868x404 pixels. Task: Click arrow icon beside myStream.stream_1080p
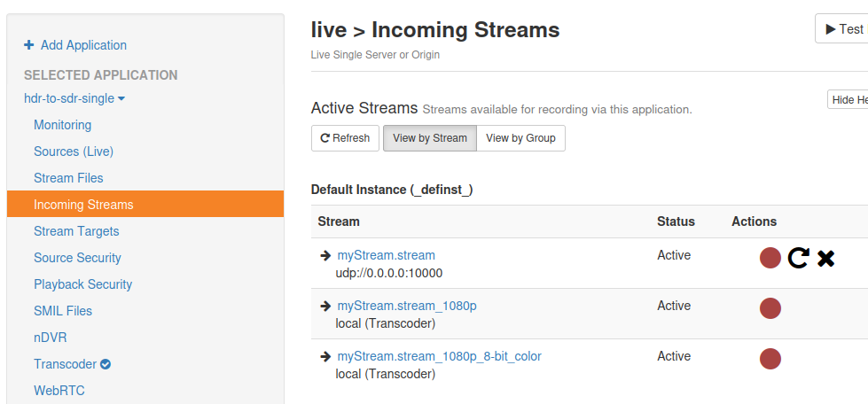tap(325, 306)
